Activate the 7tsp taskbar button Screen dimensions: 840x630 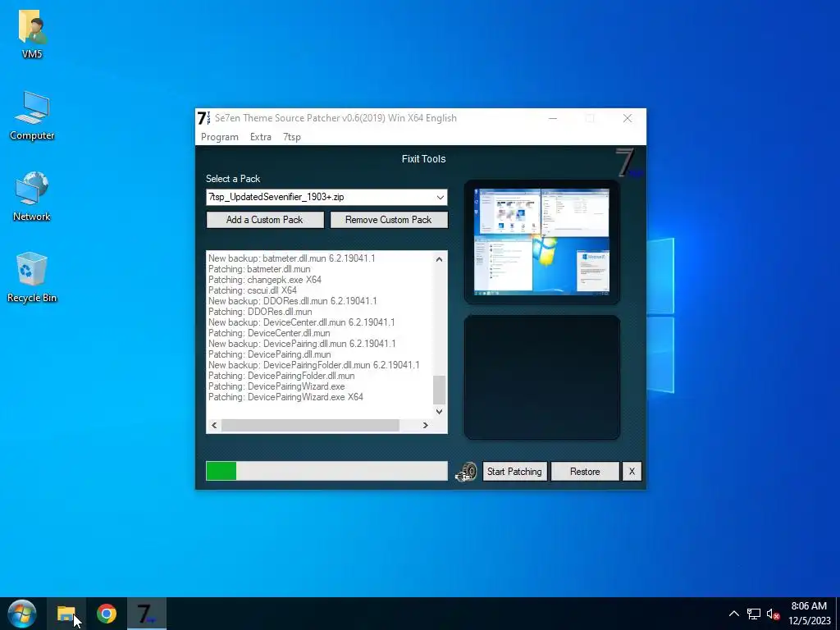coord(147,614)
